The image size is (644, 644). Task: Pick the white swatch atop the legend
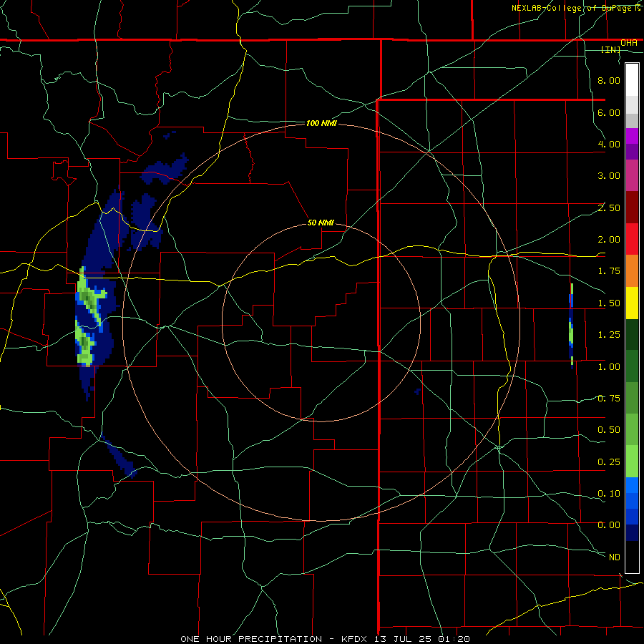632,80
